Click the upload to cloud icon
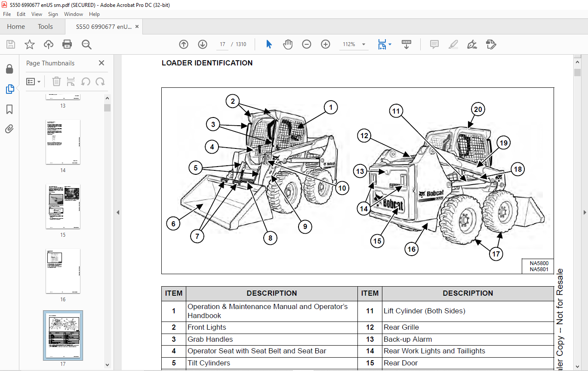The width and height of the screenshot is (588, 371). pyautogui.click(x=49, y=44)
